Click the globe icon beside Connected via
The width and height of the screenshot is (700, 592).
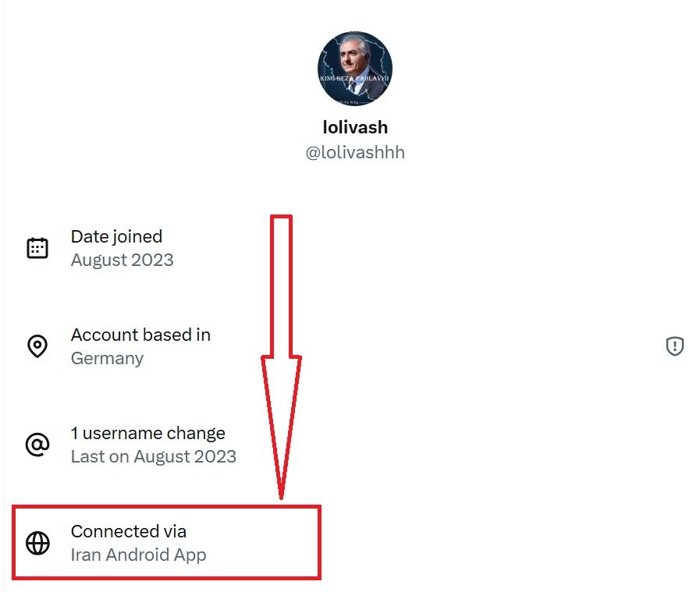click(37, 543)
